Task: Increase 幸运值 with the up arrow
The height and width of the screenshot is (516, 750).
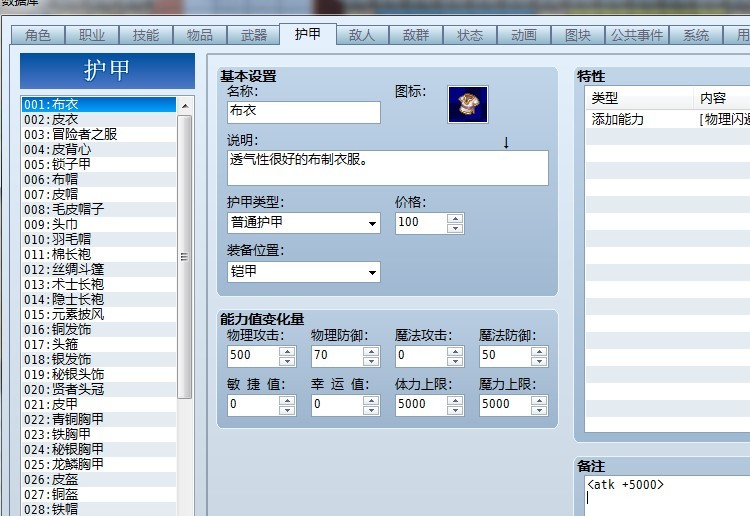Action: pos(371,400)
